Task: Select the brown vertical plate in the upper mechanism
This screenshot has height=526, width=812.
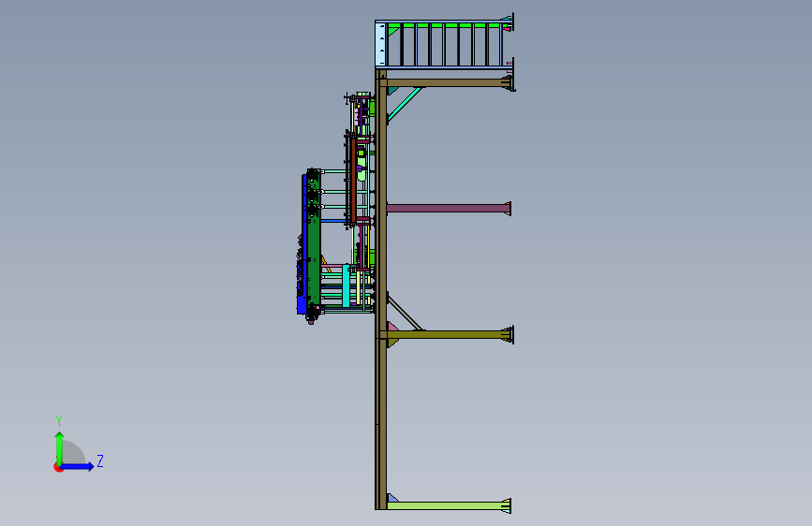Action: tap(353, 179)
